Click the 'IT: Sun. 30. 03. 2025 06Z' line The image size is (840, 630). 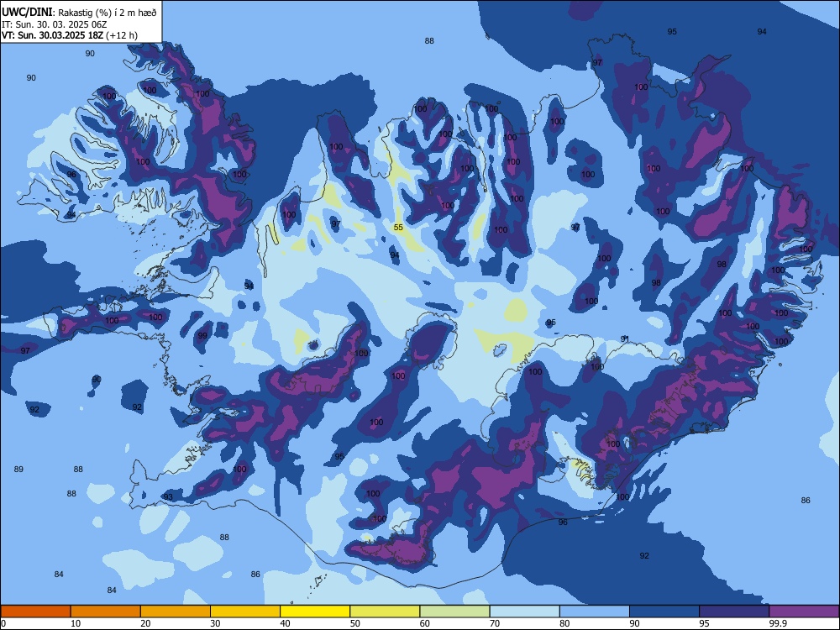pos(54,24)
